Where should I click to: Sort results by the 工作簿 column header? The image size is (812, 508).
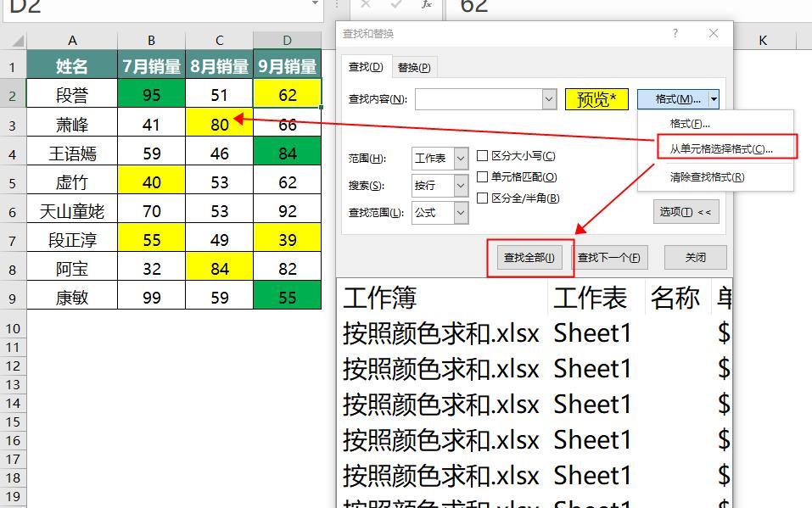[443, 297]
